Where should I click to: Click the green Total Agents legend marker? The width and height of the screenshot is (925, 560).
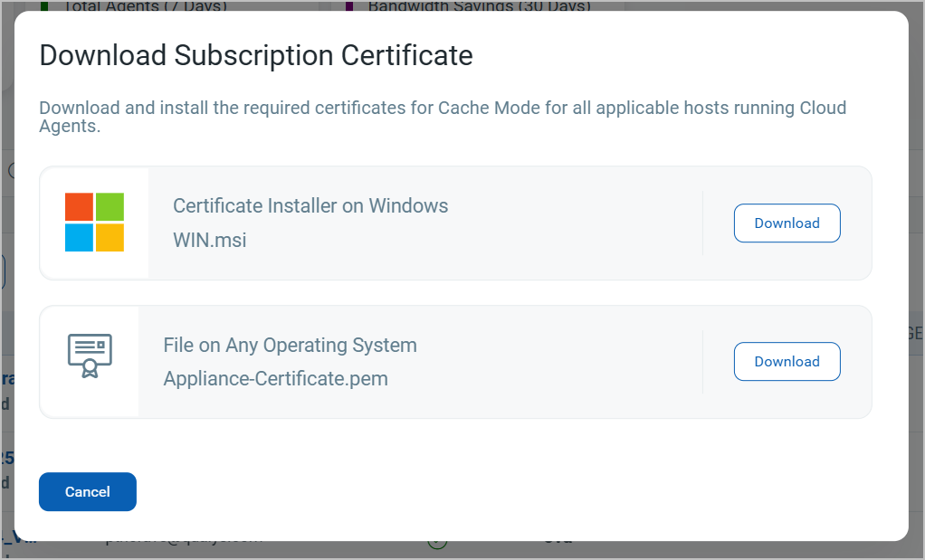(x=43, y=5)
